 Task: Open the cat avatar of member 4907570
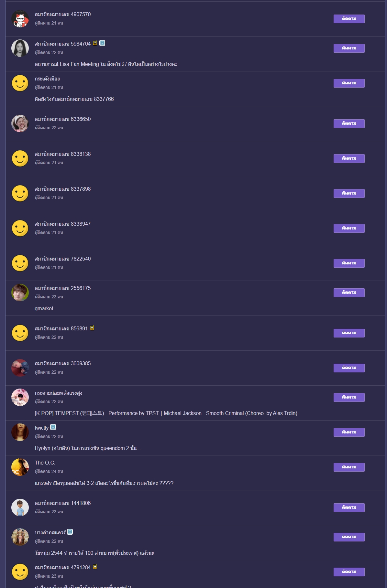click(20, 19)
